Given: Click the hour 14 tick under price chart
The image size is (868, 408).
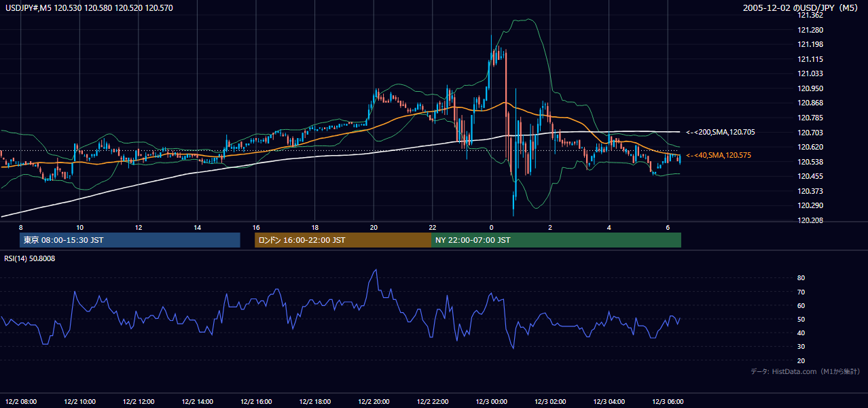Looking at the screenshot, I should (197, 228).
